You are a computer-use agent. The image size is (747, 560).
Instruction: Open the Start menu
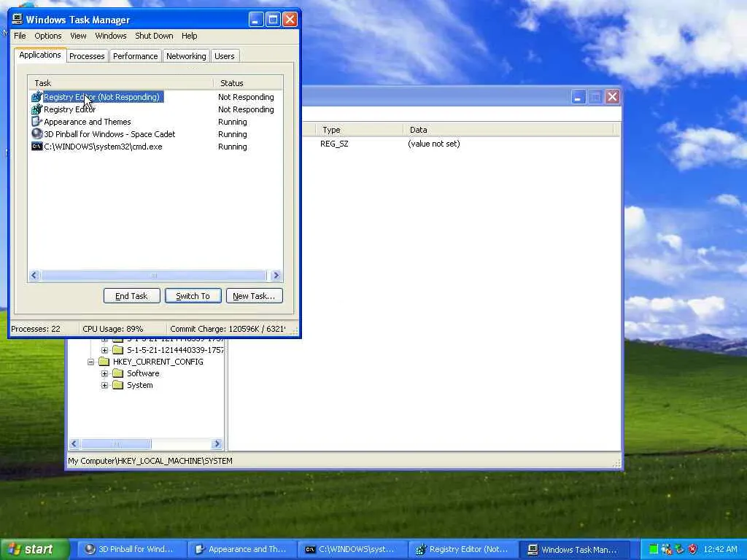(34, 550)
